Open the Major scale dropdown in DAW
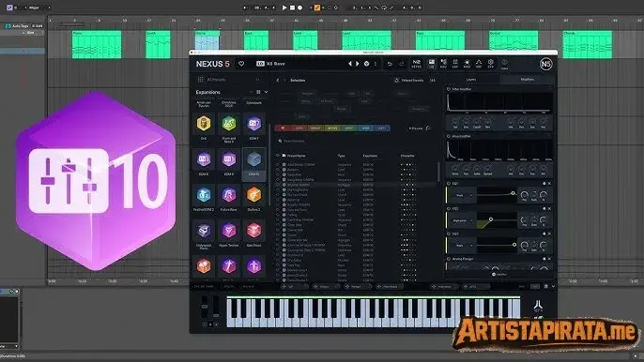The width and height of the screenshot is (644, 362). (39, 8)
